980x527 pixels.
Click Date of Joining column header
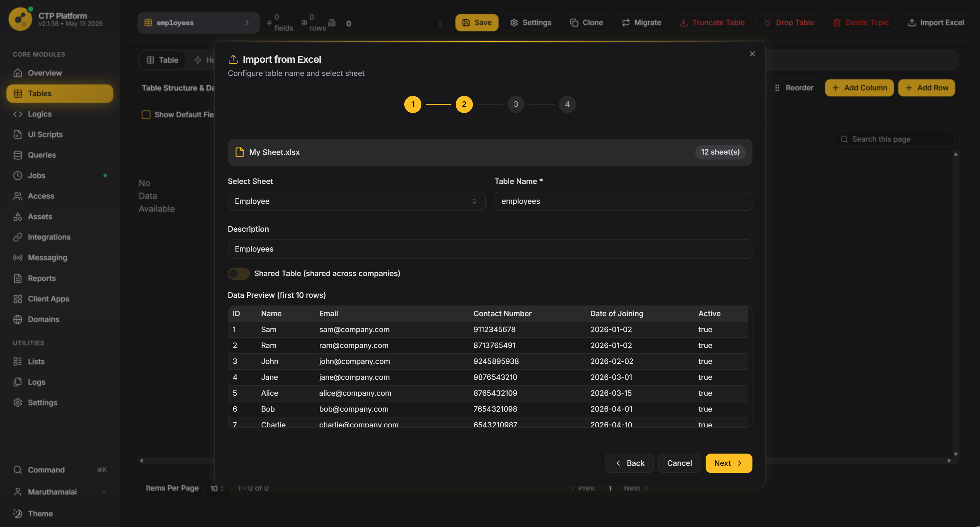(x=617, y=313)
